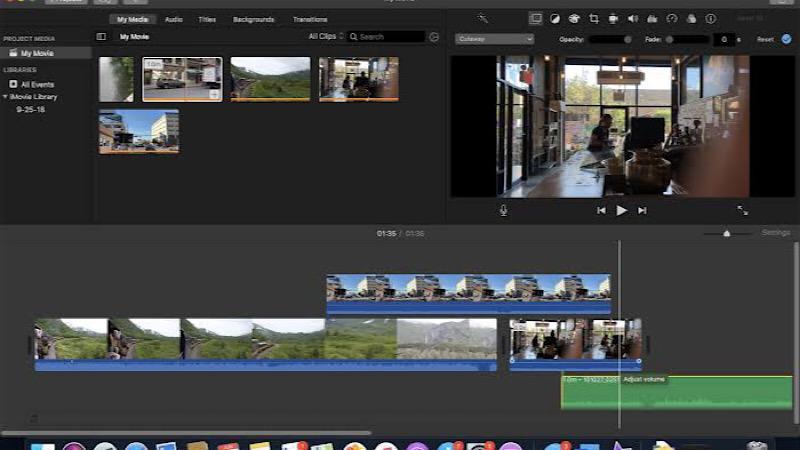Click the fullscreen playback arrows icon
Viewport: 800px width, 450px height.
742,210
